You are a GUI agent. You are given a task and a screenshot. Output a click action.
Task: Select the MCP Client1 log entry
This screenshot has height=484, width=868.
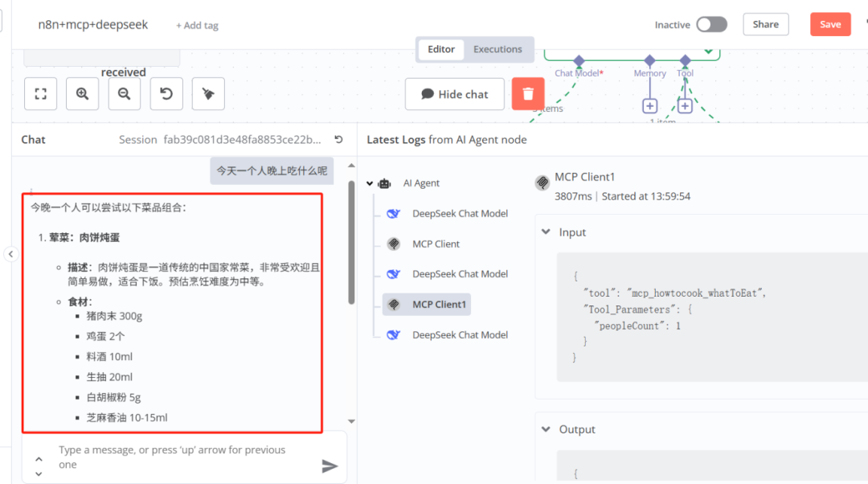(427, 305)
